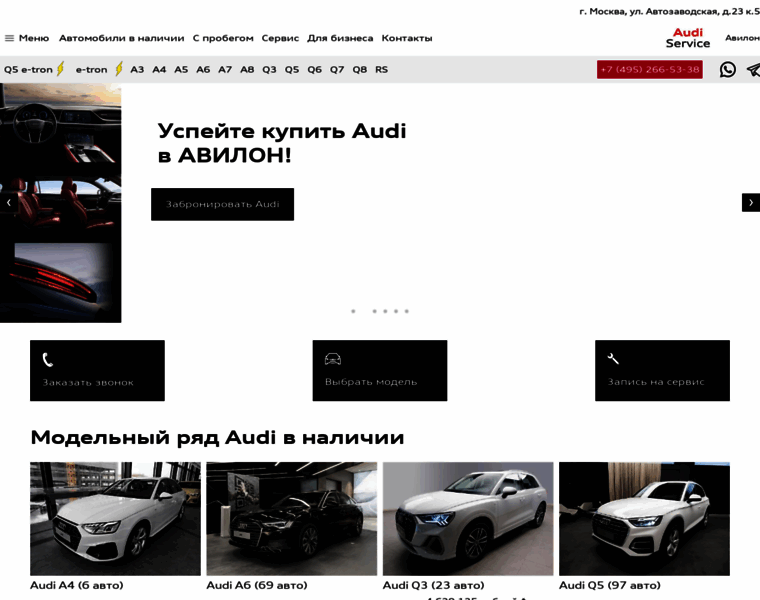Image resolution: width=760 pixels, height=600 pixels.
Task: Select first carousel dot
Action: [353, 311]
